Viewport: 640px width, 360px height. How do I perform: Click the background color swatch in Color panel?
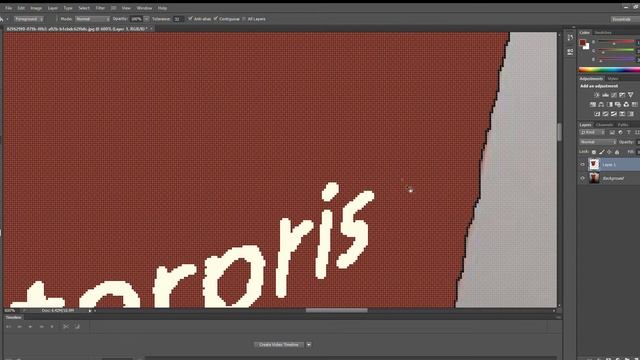(587, 46)
